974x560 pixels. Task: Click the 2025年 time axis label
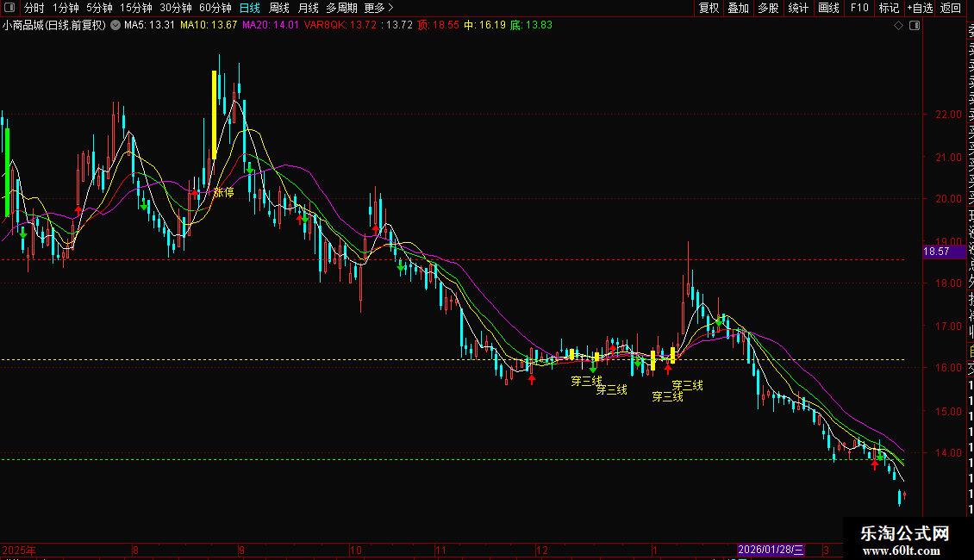coord(19,550)
